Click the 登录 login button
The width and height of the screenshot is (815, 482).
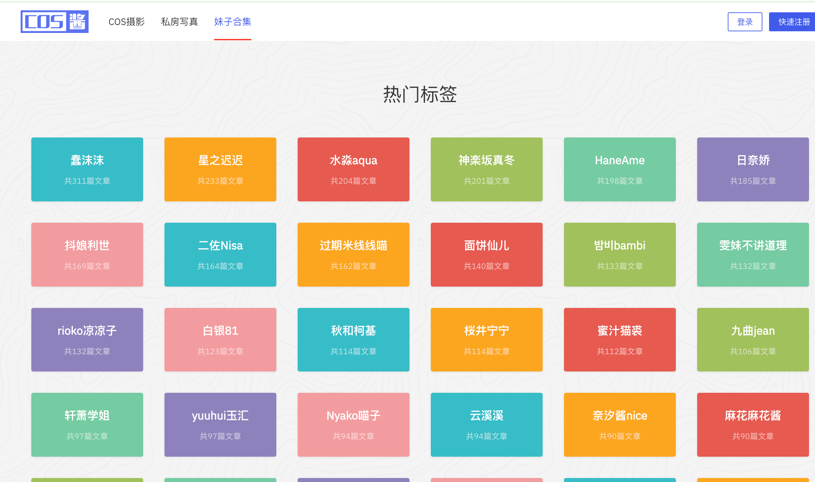(x=744, y=22)
